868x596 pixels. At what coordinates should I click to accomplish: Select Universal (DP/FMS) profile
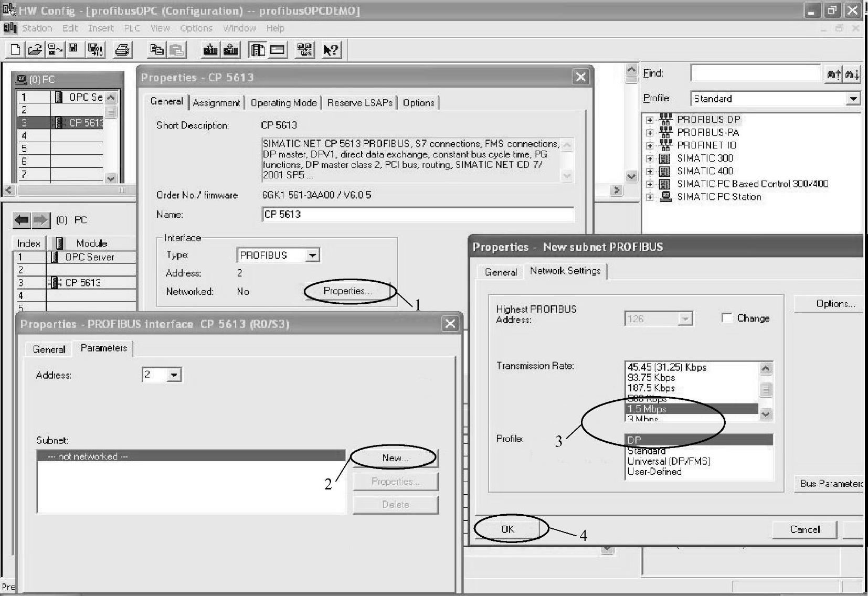click(698, 462)
